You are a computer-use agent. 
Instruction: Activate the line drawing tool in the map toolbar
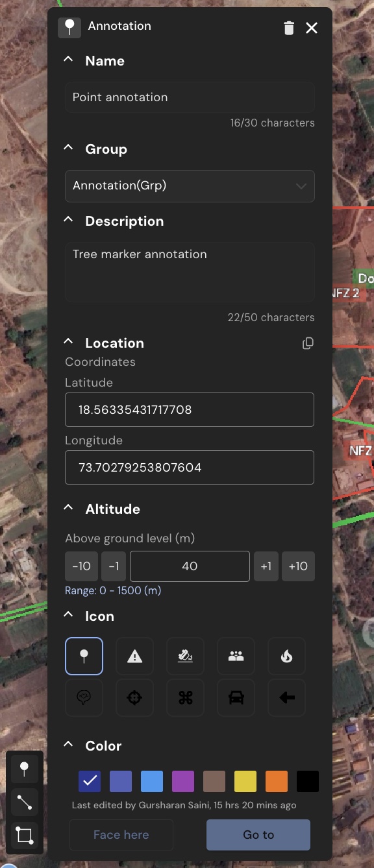point(25,802)
